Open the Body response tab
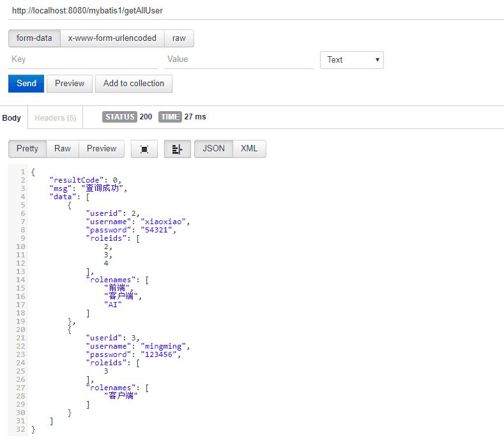The image size is (504, 440). coord(11,118)
